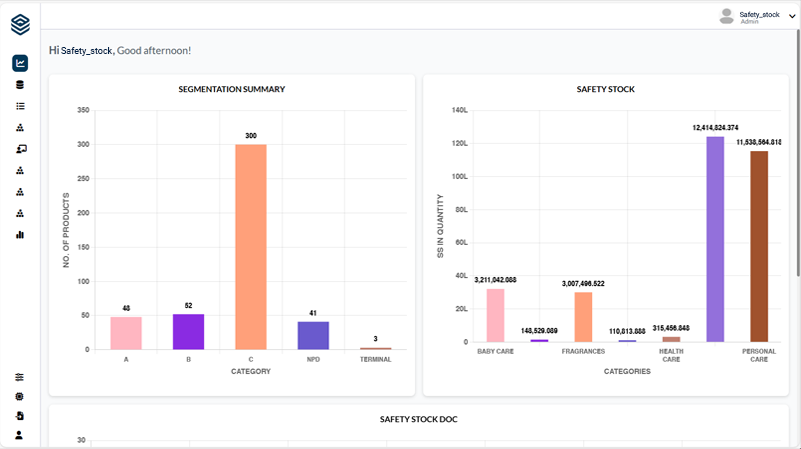Select the Fragrances orange bar
The width and height of the screenshot is (801, 449).
point(583,317)
